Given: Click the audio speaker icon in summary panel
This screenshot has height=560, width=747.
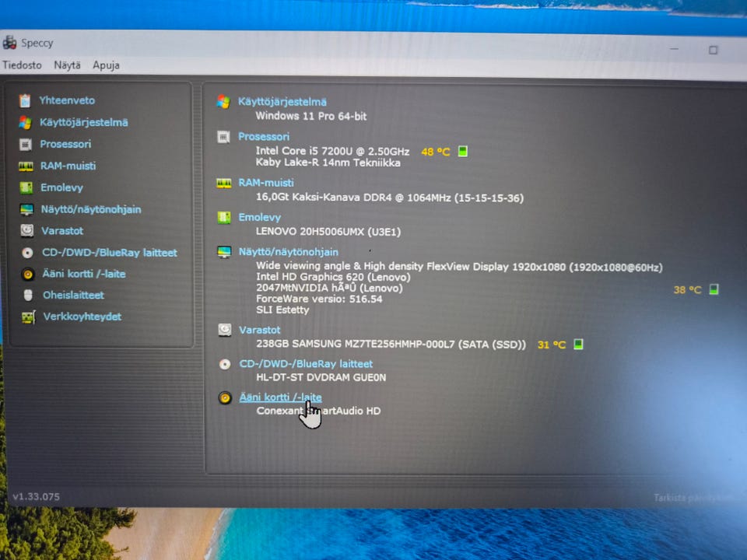Looking at the screenshot, I should (225, 397).
